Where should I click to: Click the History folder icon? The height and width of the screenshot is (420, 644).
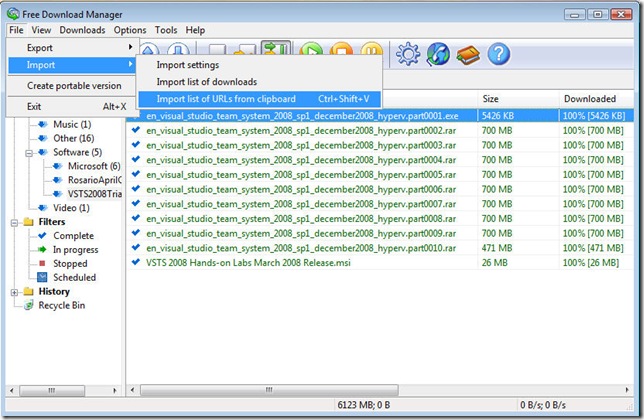tap(28, 291)
